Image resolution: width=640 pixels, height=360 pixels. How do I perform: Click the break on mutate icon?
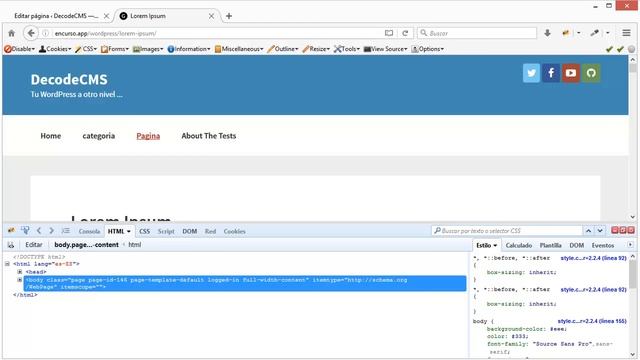(x=11, y=245)
